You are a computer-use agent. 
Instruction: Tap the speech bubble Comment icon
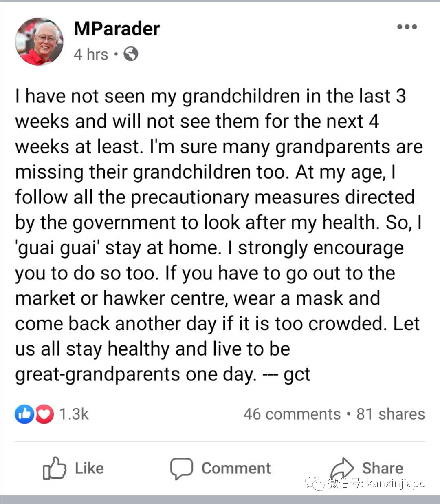181,468
